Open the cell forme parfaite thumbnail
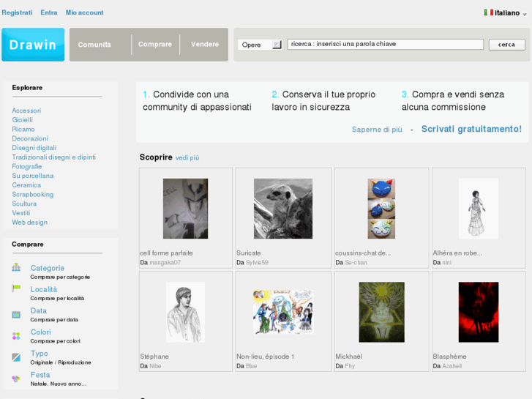This screenshot has height=399, width=532. 186,209
